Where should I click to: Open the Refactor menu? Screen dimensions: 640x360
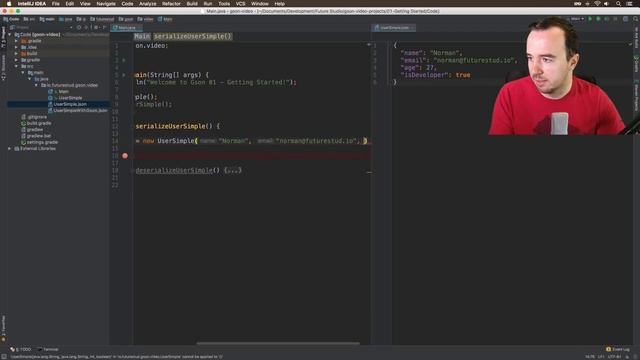(x=171, y=4)
